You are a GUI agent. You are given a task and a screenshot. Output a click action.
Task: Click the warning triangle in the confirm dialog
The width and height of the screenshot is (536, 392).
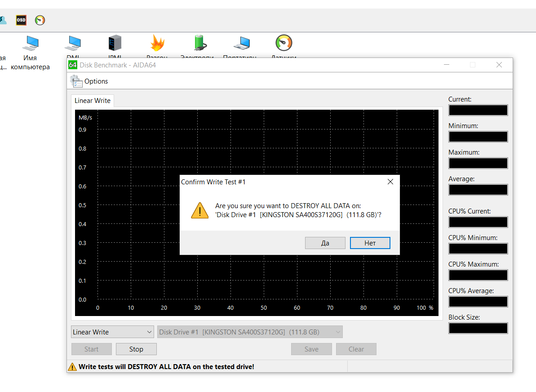(x=199, y=210)
